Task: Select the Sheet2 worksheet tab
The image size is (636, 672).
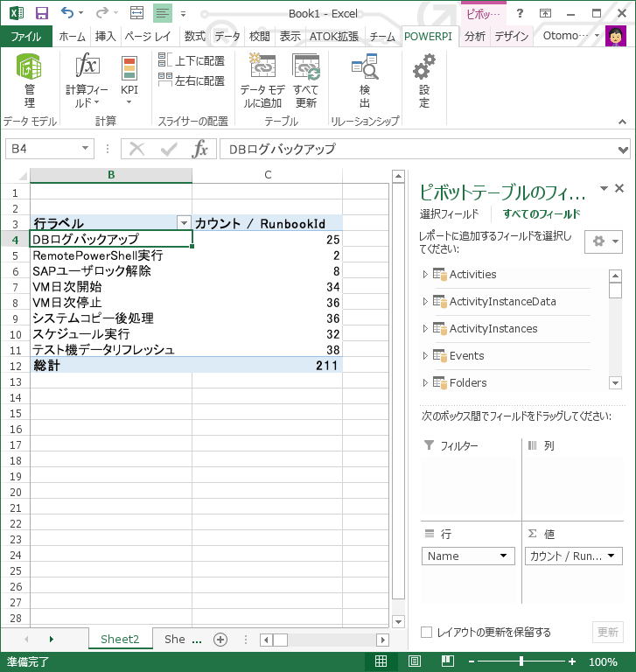Action: 120,640
